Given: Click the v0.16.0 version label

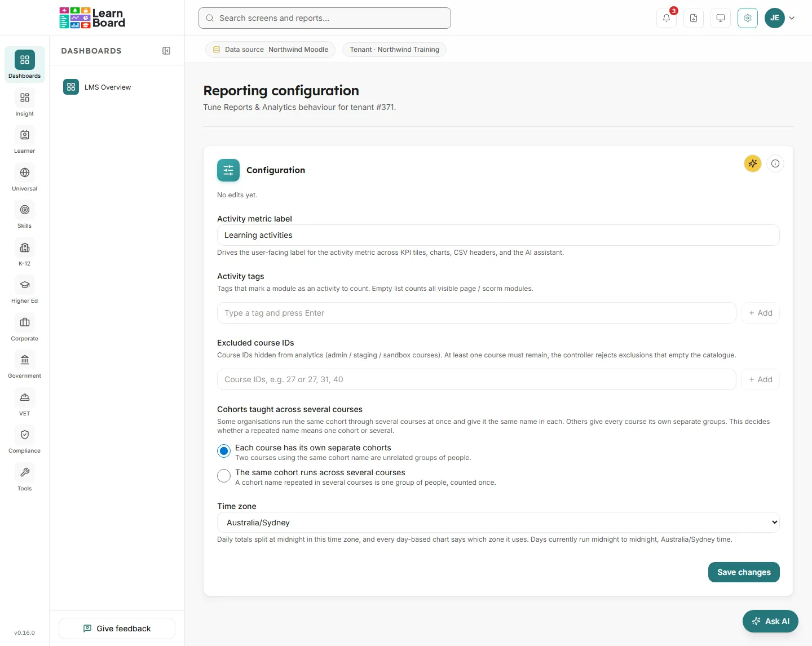Looking at the screenshot, I should [25, 632].
